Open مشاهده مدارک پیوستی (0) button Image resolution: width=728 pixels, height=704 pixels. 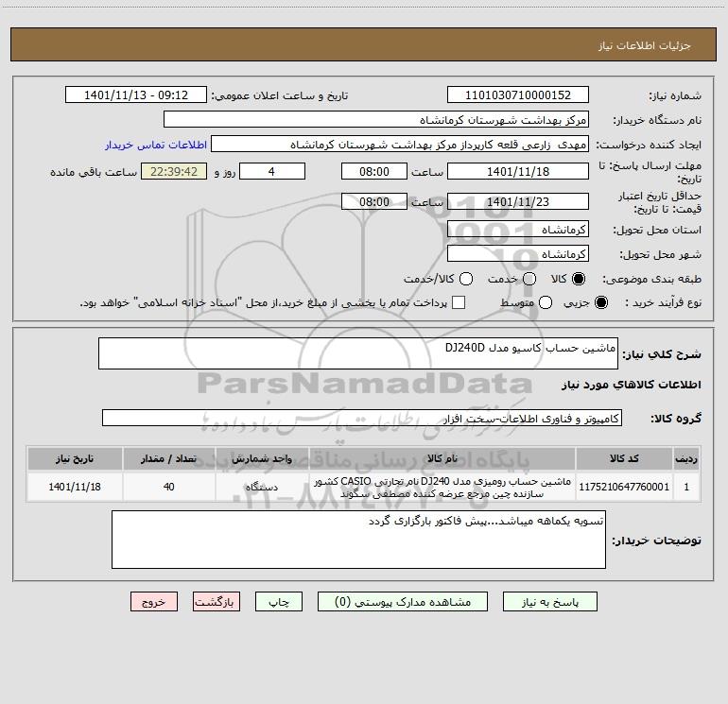403,602
